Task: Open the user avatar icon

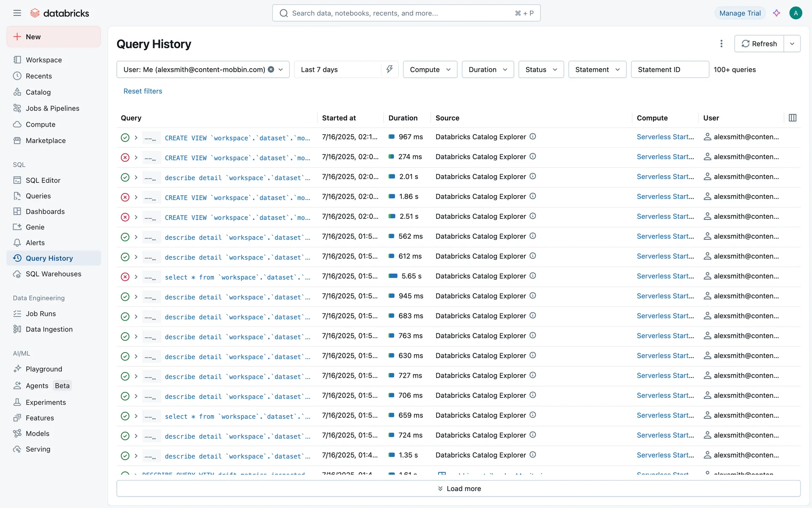Action: coord(796,13)
